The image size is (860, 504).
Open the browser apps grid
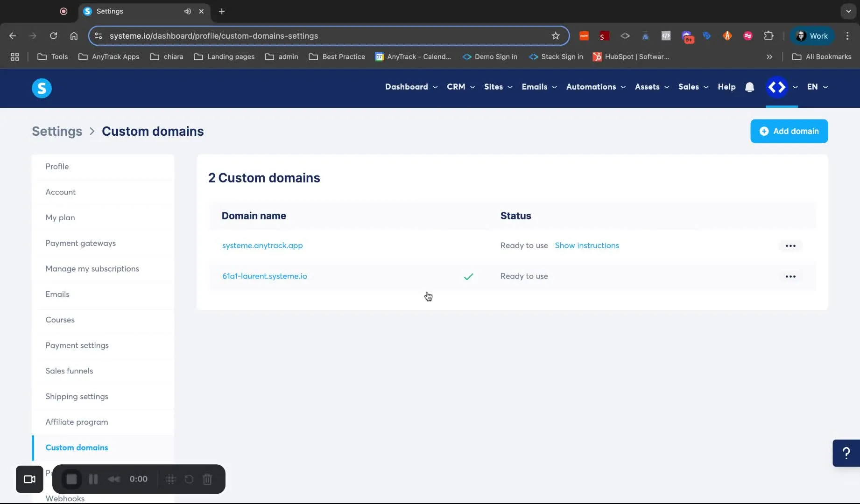(x=14, y=56)
